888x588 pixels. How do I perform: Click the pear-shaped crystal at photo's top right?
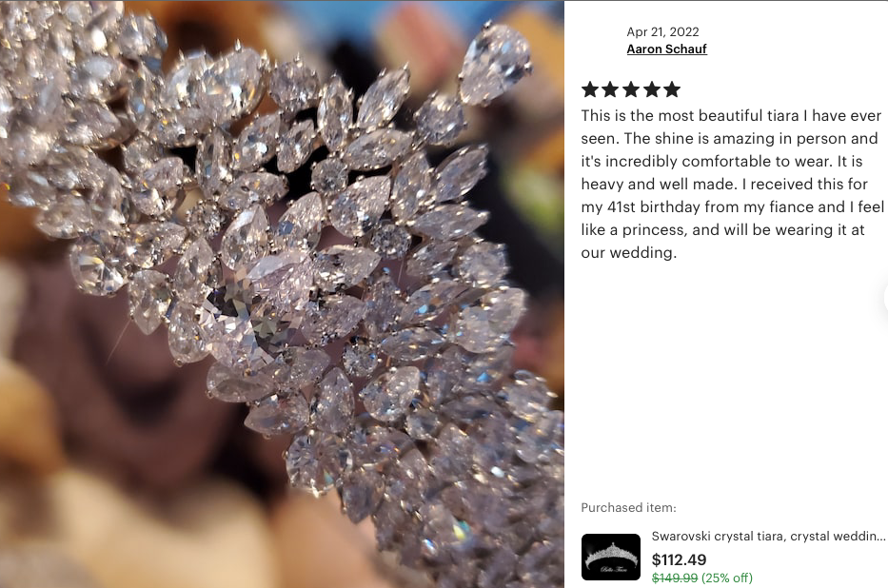click(494, 64)
